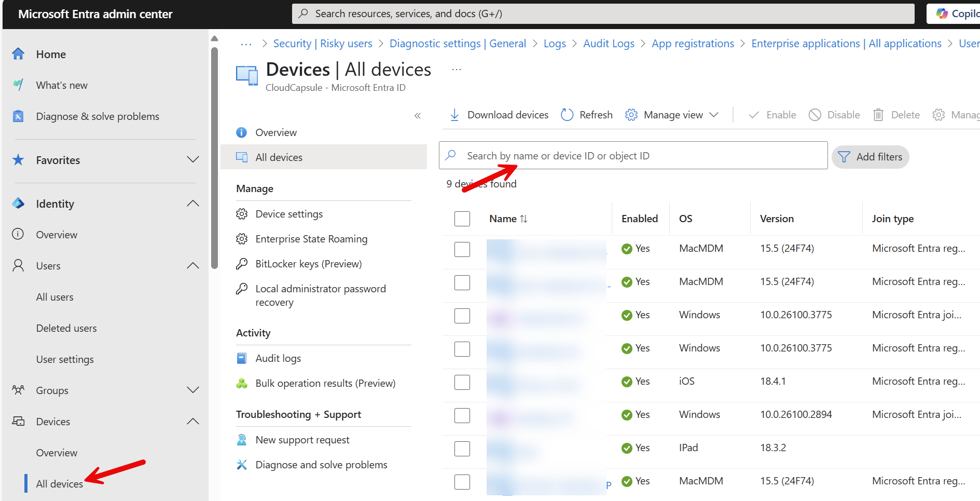980x501 pixels.
Task: Click the Device settings gear icon
Action: pos(242,214)
